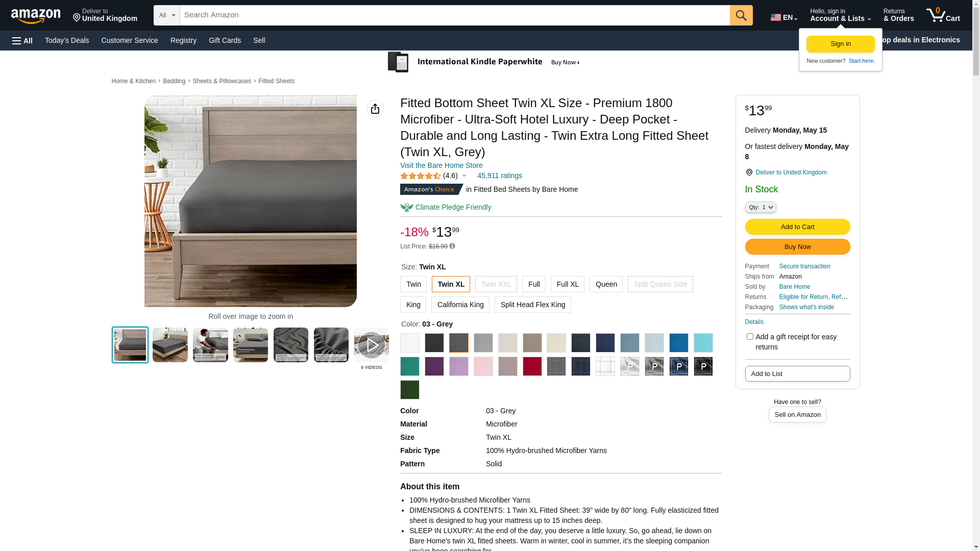980x551 pixels.
Task: Click the Search Amazon input field
Action: [x=454, y=15]
